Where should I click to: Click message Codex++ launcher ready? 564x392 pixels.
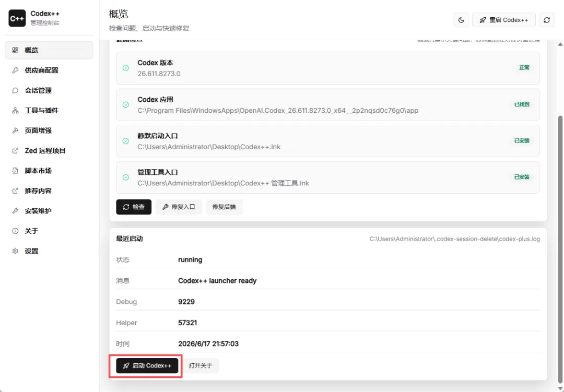pos(217,280)
